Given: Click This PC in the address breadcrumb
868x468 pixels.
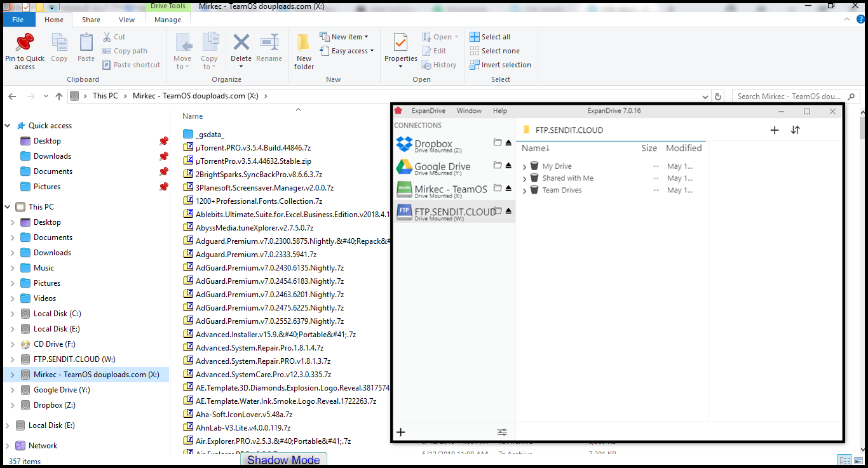Looking at the screenshot, I should [105, 96].
